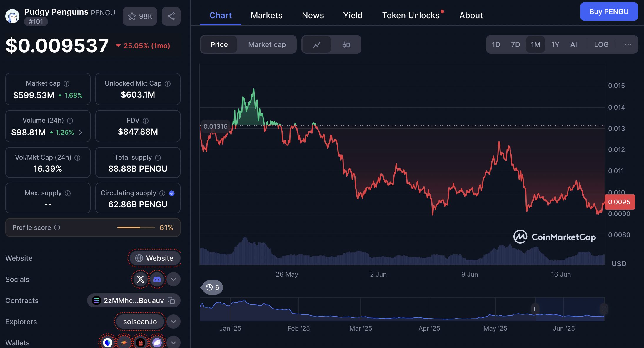Open the Chart tab

(x=221, y=15)
